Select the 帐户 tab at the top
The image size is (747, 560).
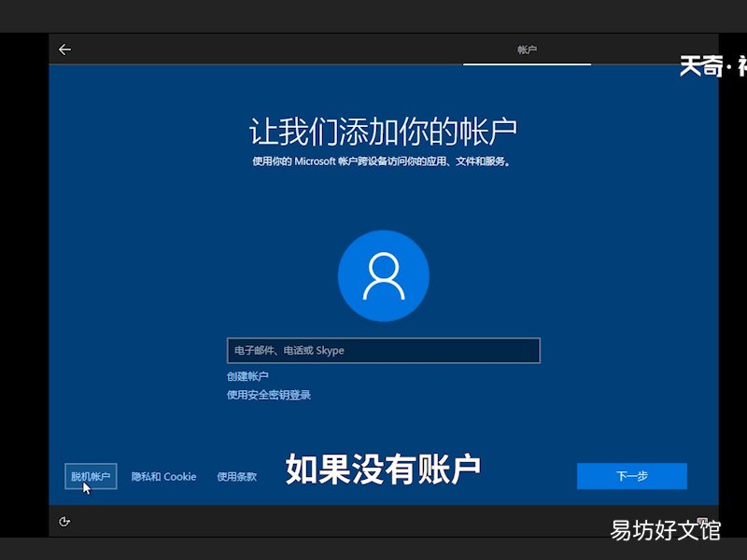pyautogui.click(x=527, y=49)
